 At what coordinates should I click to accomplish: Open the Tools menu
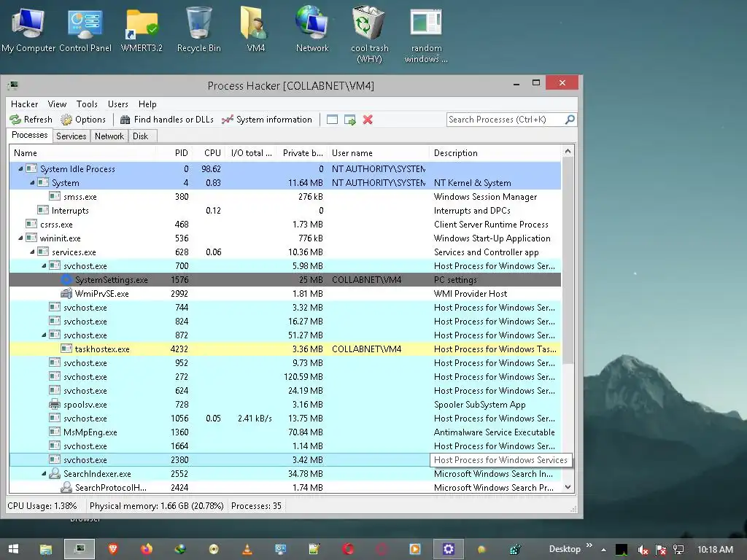coord(87,104)
